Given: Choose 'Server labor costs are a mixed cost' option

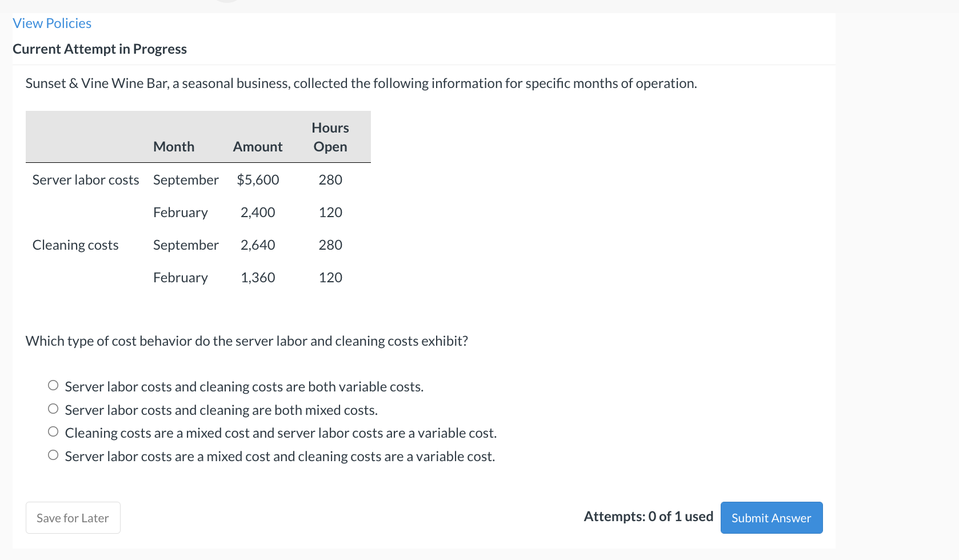Looking at the screenshot, I should point(53,454).
